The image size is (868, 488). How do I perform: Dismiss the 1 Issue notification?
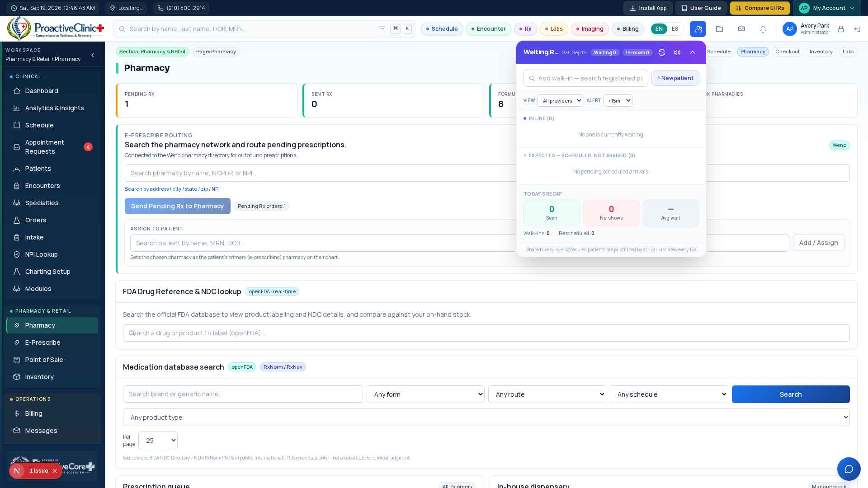tap(55, 471)
